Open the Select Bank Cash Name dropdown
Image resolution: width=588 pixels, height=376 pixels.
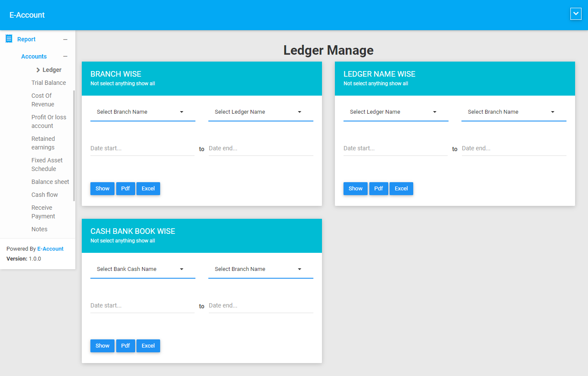142,269
